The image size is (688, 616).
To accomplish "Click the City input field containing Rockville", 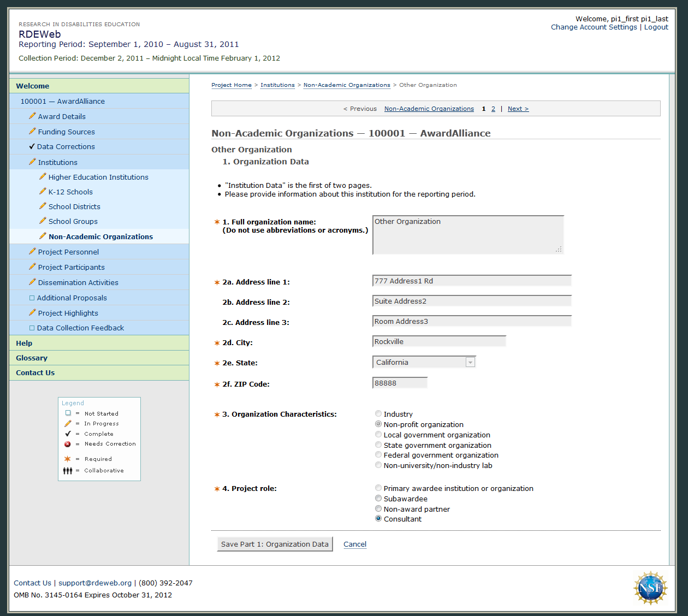I will pos(439,342).
